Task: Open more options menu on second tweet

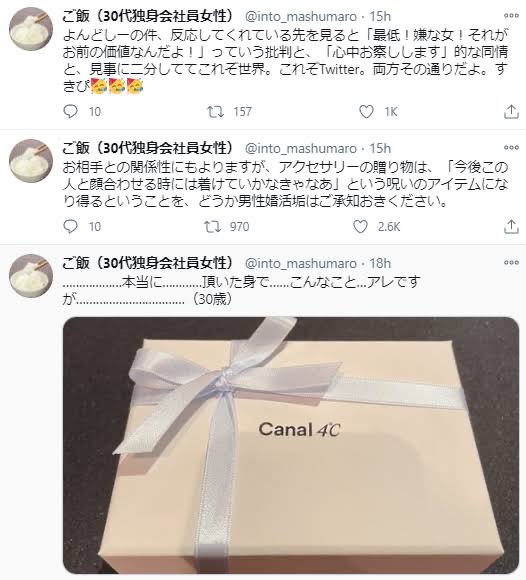Action: point(511,148)
